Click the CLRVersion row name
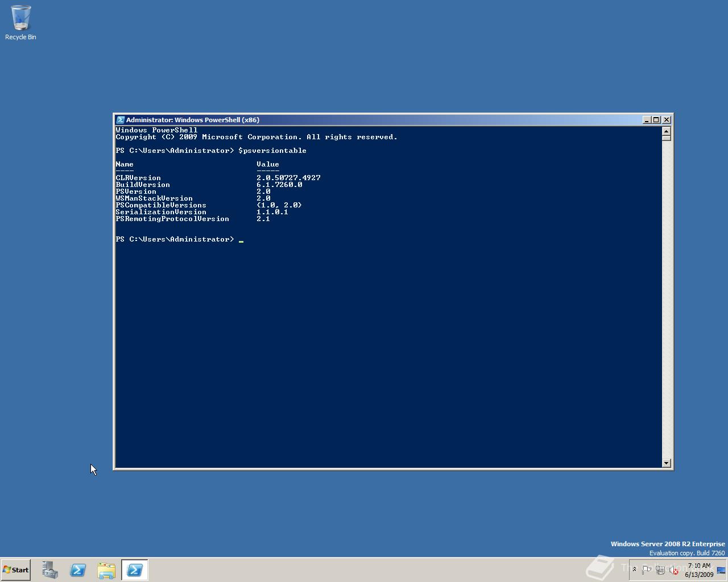The height and width of the screenshot is (582, 728). point(138,178)
